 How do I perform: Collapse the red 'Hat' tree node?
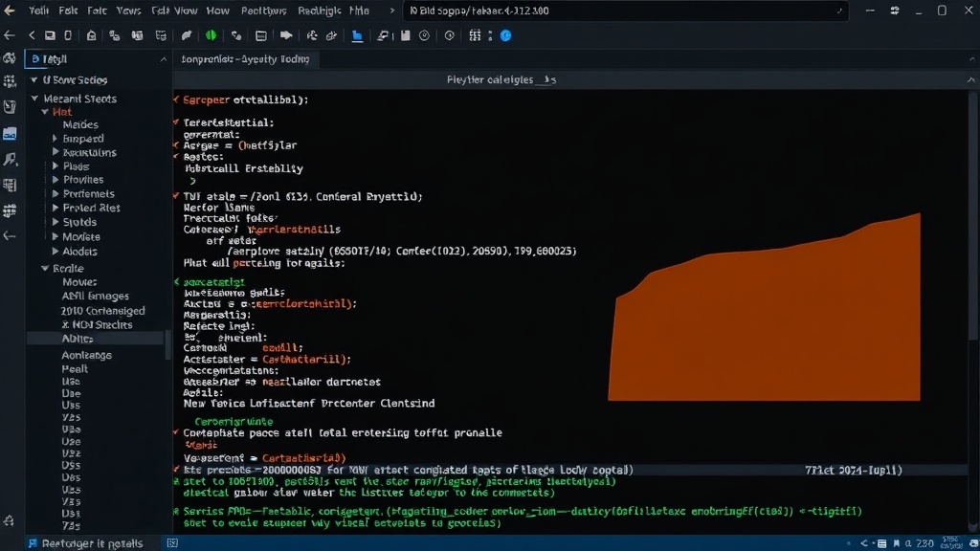(x=45, y=112)
